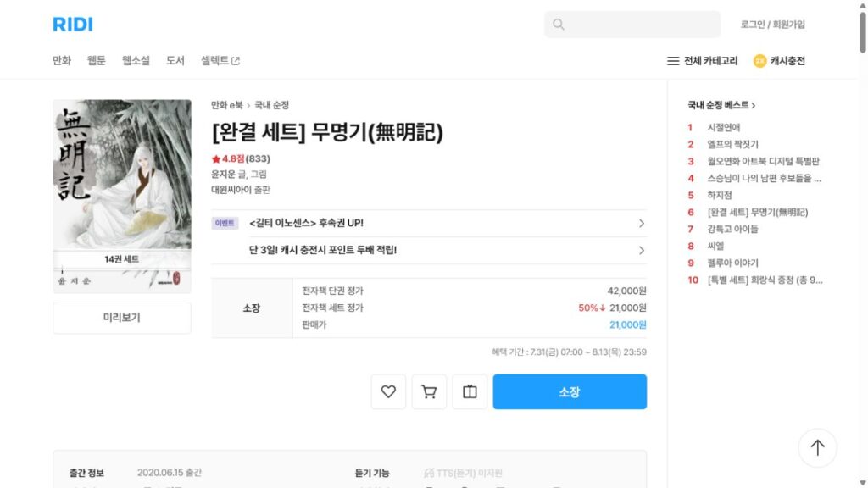This screenshot has height=488, width=868.
Task: Click the gift book icon button
Action: pos(470,391)
